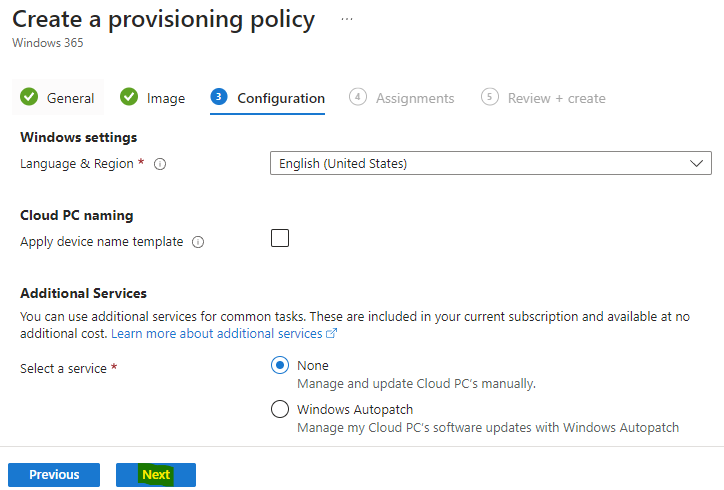The width and height of the screenshot is (724, 490).
Task: Click the 'Apply device name template' label
Action: (x=102, y=242)
